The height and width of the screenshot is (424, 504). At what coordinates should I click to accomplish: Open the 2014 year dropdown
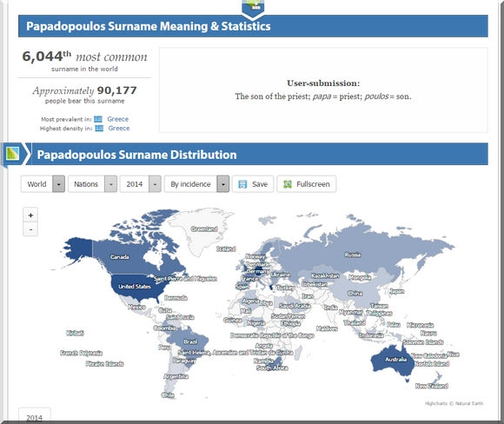pyautogui.click(x=155, y=184)
